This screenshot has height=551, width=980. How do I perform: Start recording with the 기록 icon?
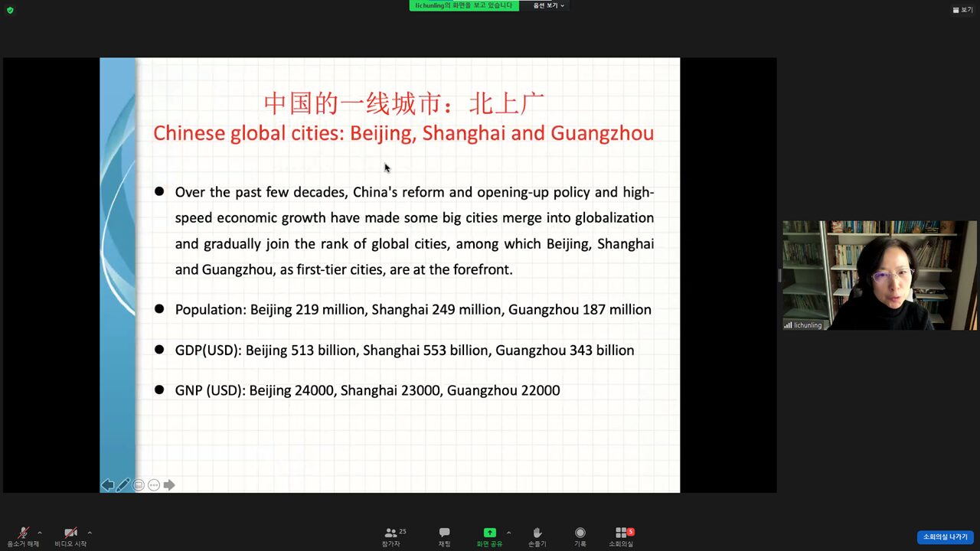580,533
